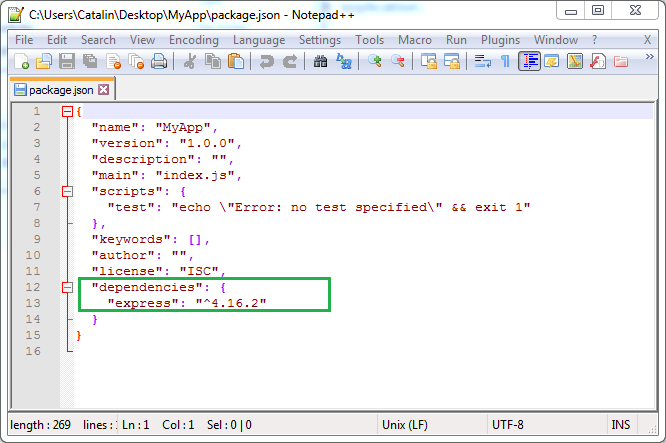Open the Window menu
The height and width of the screenshot is (443, 666).
click(x=556, y=40)
